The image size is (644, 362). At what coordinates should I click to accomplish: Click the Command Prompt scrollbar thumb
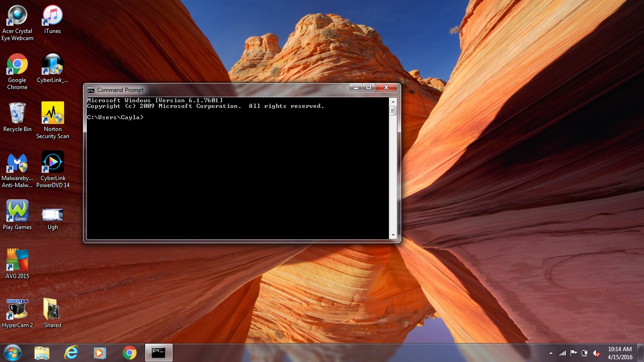pyautogui.click(x=393, y=111)
